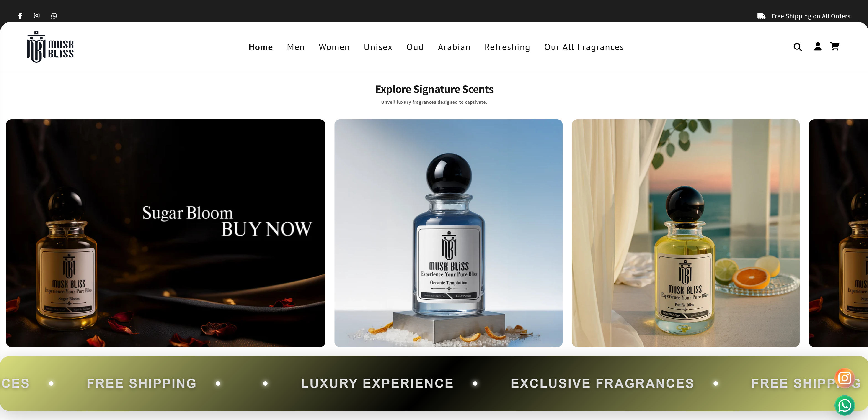The width and height of the screenshot is (868, 420).
Task: Open the Instagram icon in top bar
Action: pos(37,15)
